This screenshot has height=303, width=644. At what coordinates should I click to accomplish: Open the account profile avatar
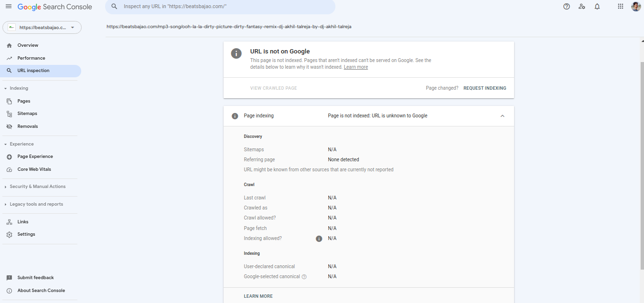click(x=636, y=7)
